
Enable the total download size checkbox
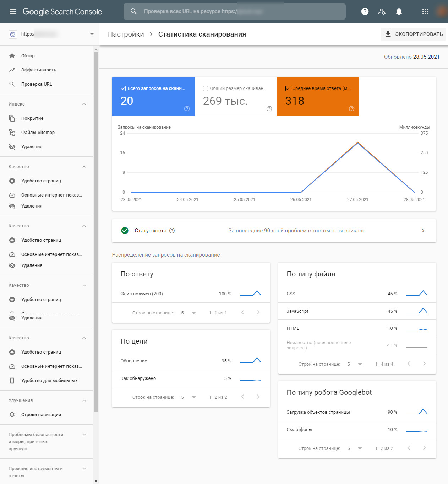[206, 88]
